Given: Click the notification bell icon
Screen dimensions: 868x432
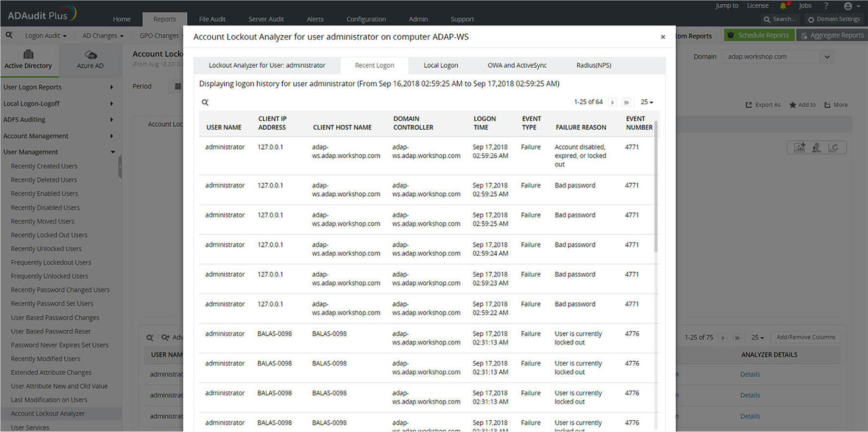Looking at the screenshot, I should coord(784,6).
